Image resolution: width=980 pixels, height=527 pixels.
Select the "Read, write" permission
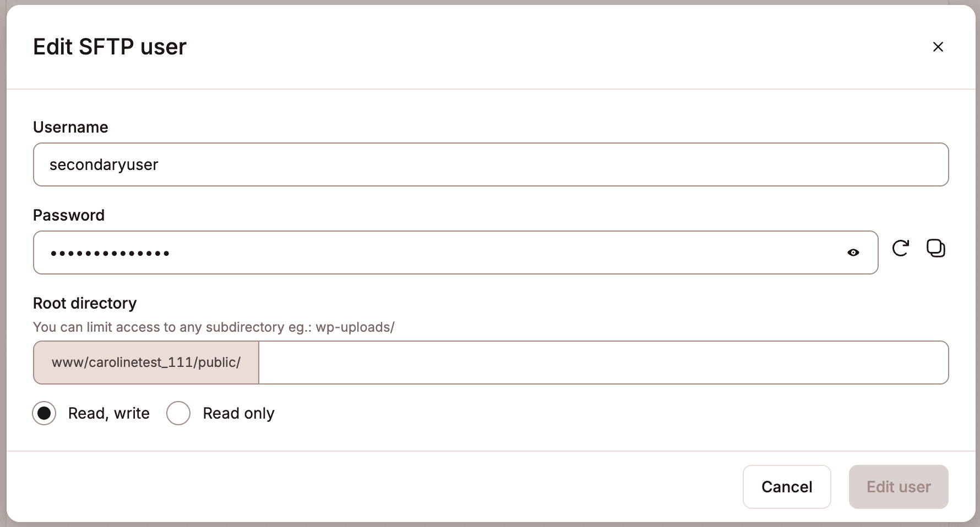pos(44,413)
